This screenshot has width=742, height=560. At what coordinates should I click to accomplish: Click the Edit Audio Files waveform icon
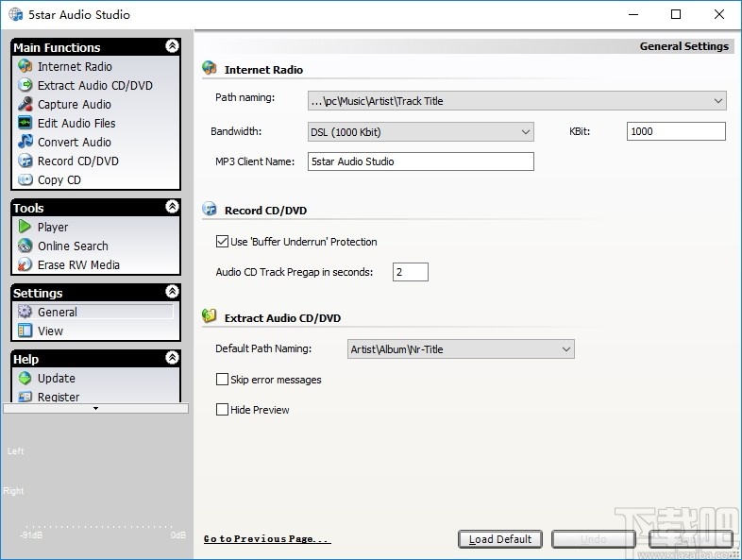(25, 123)
